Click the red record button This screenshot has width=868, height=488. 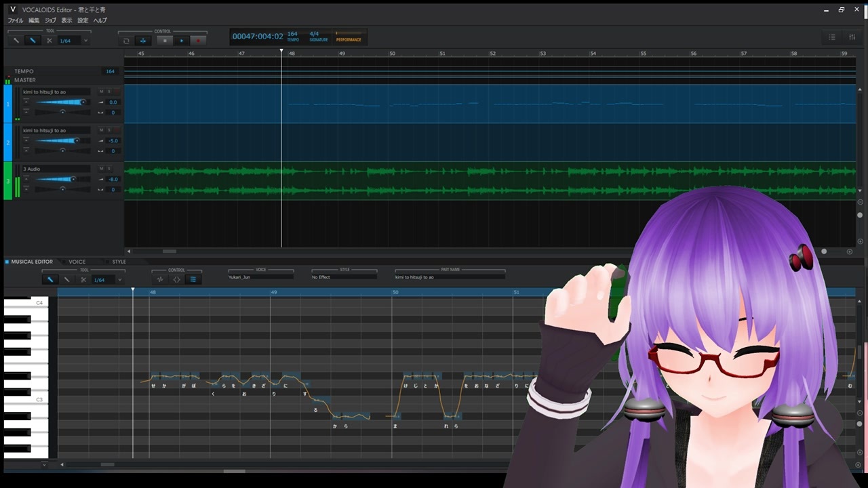point(198,41)
